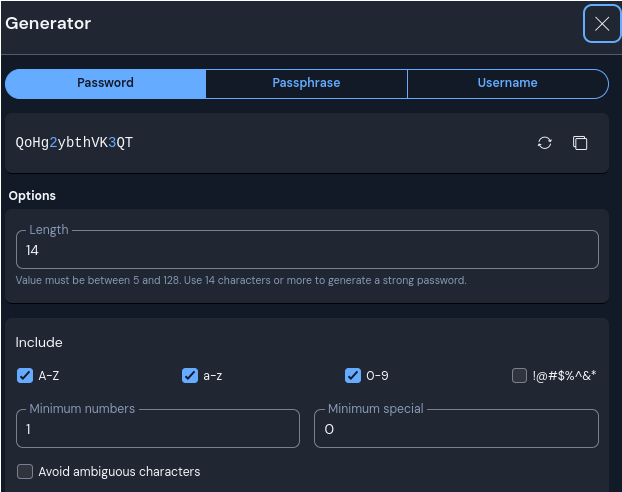The image size is (622, 492).
Task: Click the generated password text QoHg2ybthVK3QT
Action: [74, 143]
